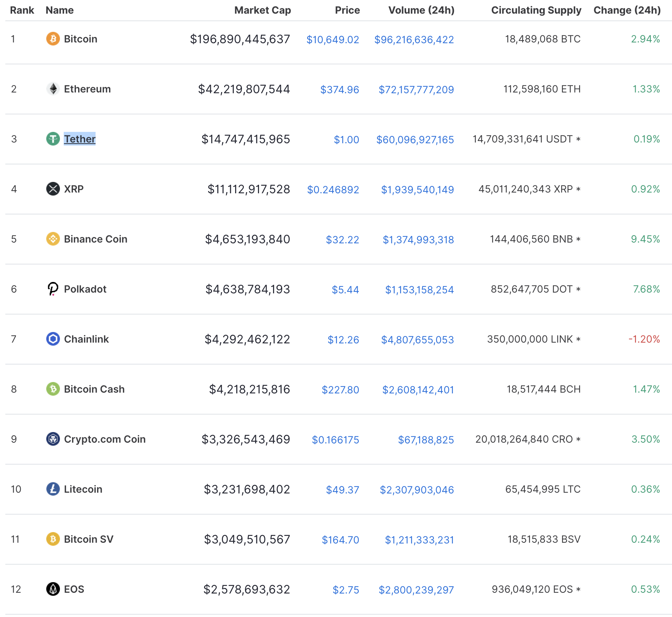
Task: Sort by the Rank column header
Action: [x=22, y=10]
